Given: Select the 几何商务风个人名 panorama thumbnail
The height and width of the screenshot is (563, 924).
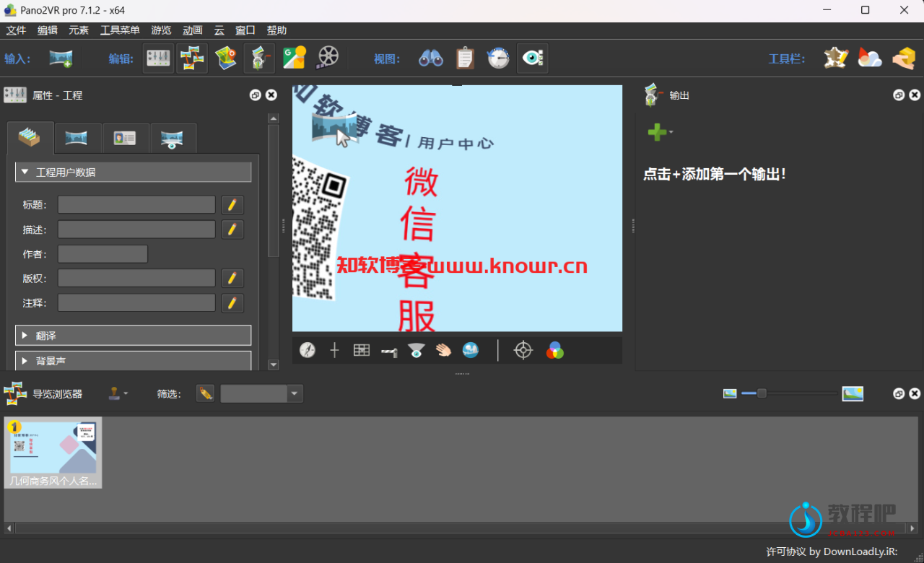Looking at the screenshot, I should (x=53, y=453).
